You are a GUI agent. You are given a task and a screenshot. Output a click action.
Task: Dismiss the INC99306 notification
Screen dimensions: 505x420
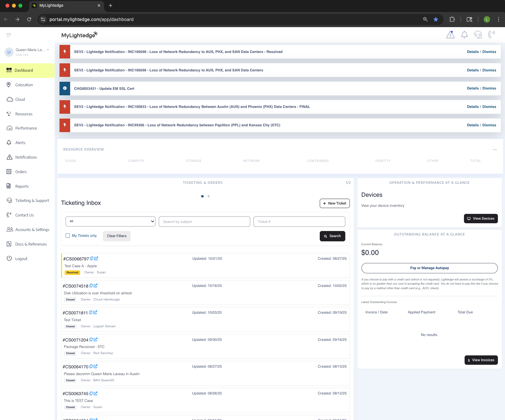489,125
